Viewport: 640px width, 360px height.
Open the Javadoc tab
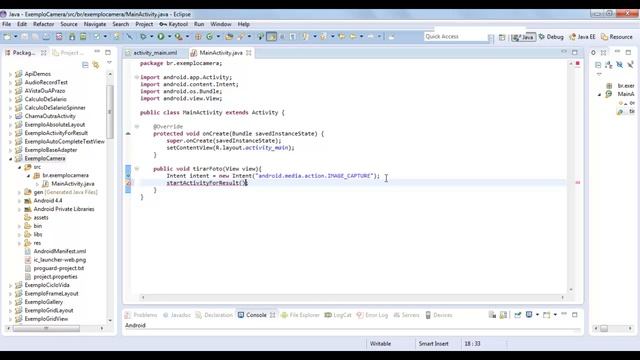click(x=177, y=315)
